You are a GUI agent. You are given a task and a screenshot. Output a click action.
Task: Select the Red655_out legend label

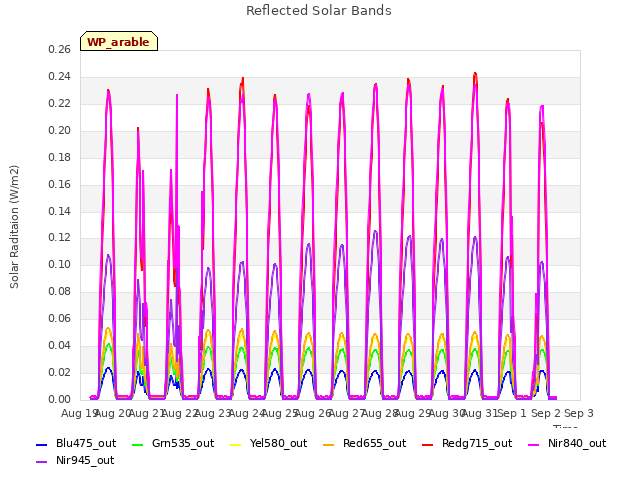(x=374, y=443)
